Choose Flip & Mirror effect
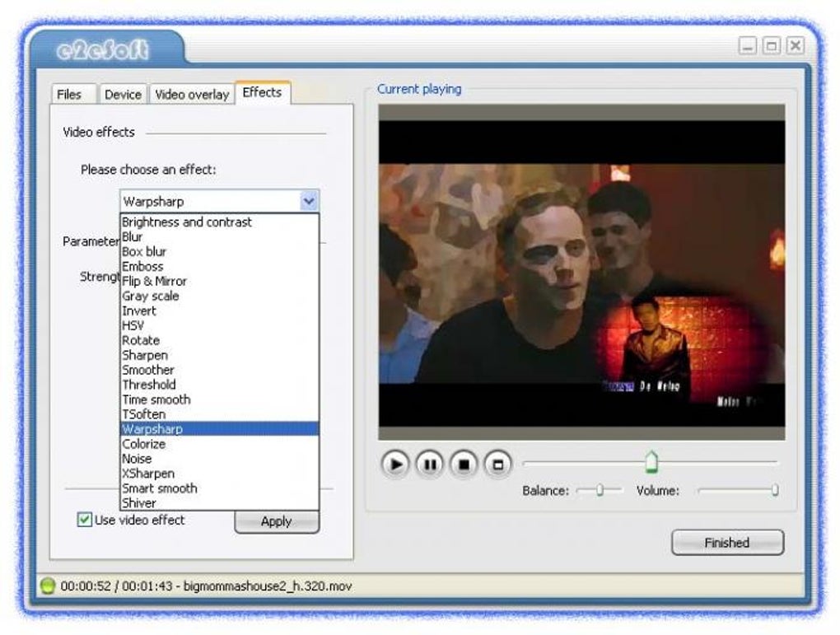Screen dimensions: 840x635 (219, 282)
